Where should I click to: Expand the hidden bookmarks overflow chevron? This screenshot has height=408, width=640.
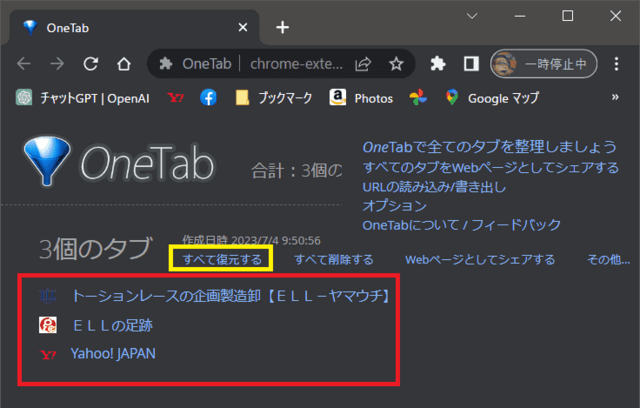[614, 98]
